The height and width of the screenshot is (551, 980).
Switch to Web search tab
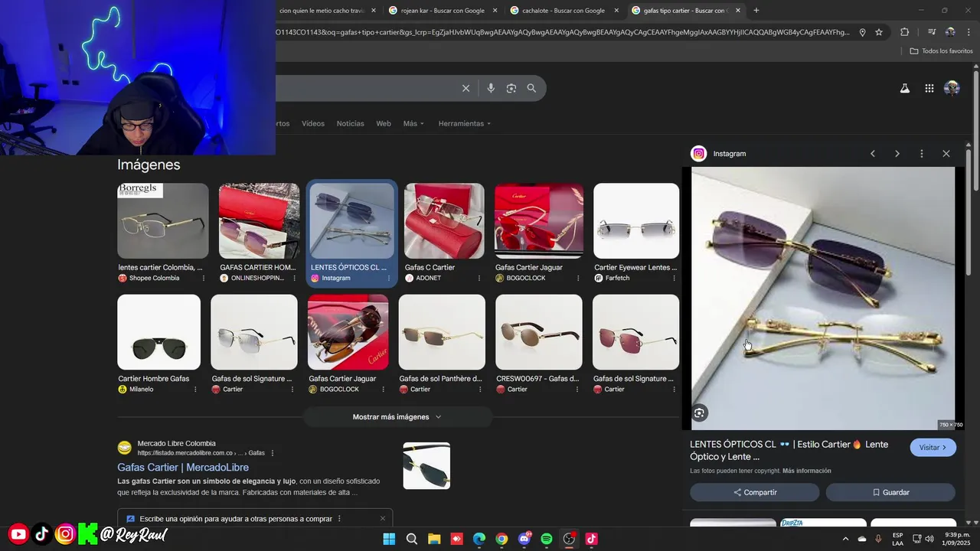(x=384, y=124)
